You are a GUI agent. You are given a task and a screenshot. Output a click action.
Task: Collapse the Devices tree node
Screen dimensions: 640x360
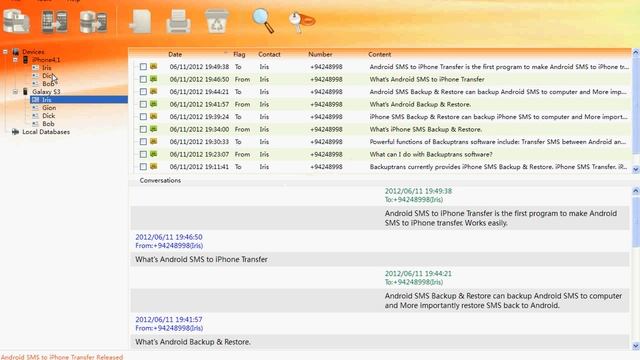(x=5, y=52)
